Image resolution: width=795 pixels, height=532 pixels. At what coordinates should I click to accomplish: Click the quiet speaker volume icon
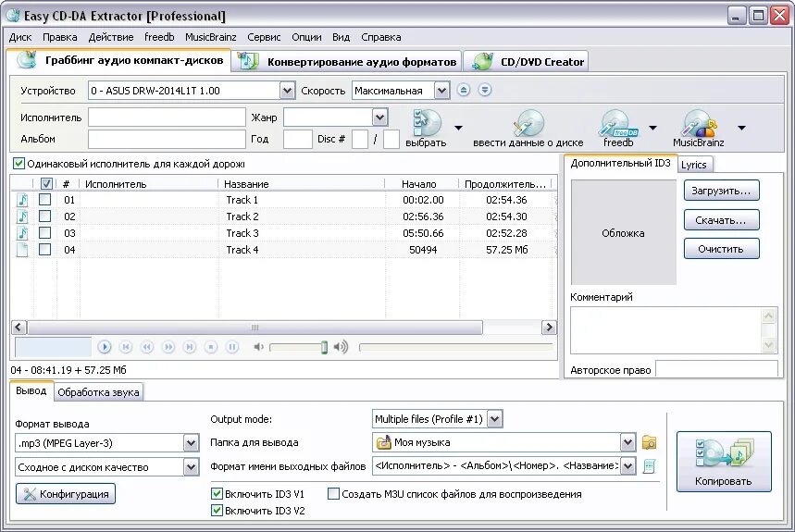[258, 347]
